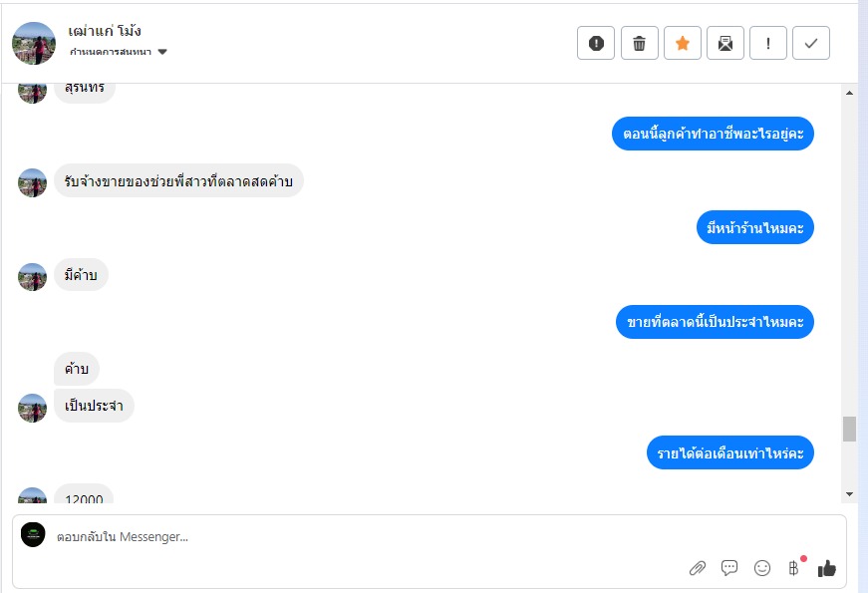868x593 pixels.
Task: Attach a file using the paperclip icon
Action: [x=698, y=568]
